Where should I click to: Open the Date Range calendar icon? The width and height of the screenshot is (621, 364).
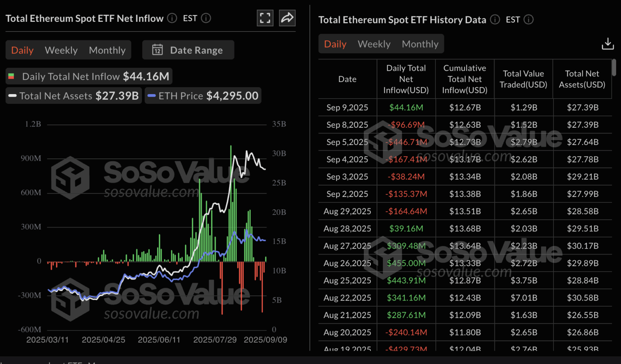click(x=158, y=50)
